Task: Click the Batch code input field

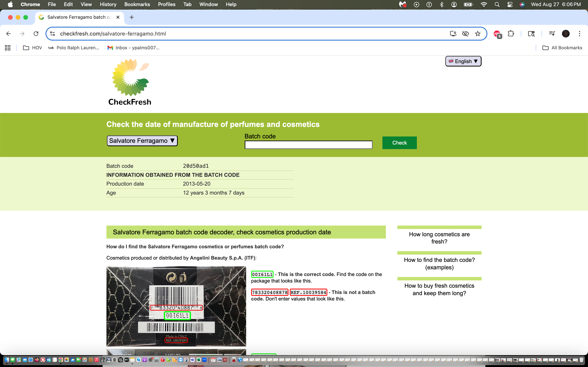Action: click(x=308, y=145)
